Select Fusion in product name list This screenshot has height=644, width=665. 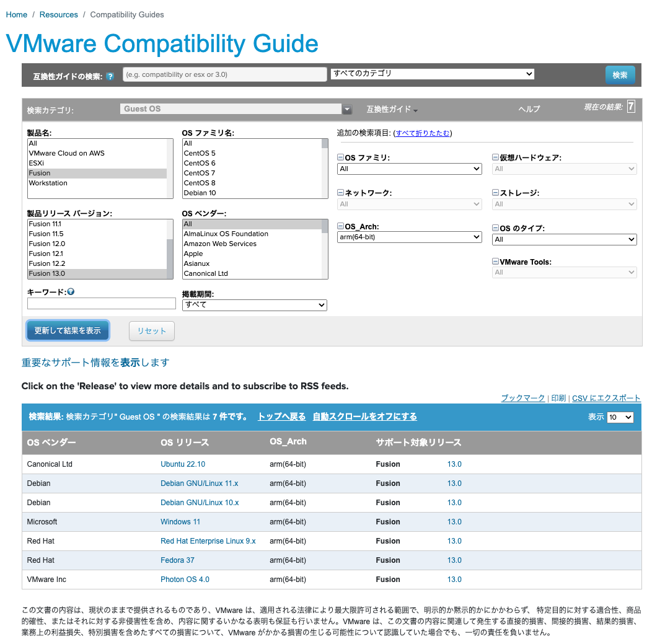click(x=97, y=173)
